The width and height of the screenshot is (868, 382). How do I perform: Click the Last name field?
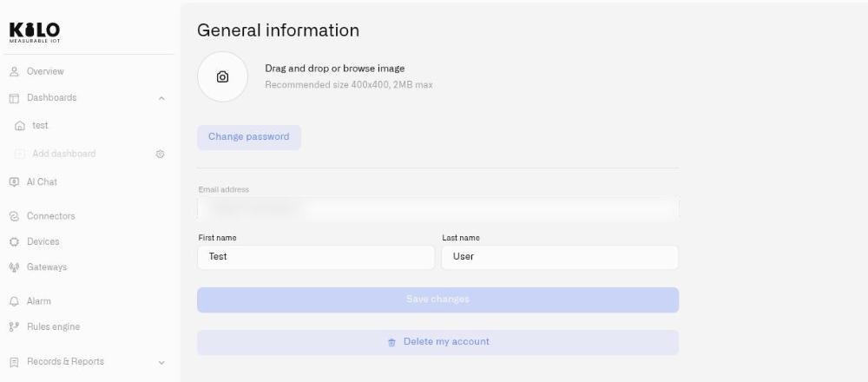pos(560,257)
